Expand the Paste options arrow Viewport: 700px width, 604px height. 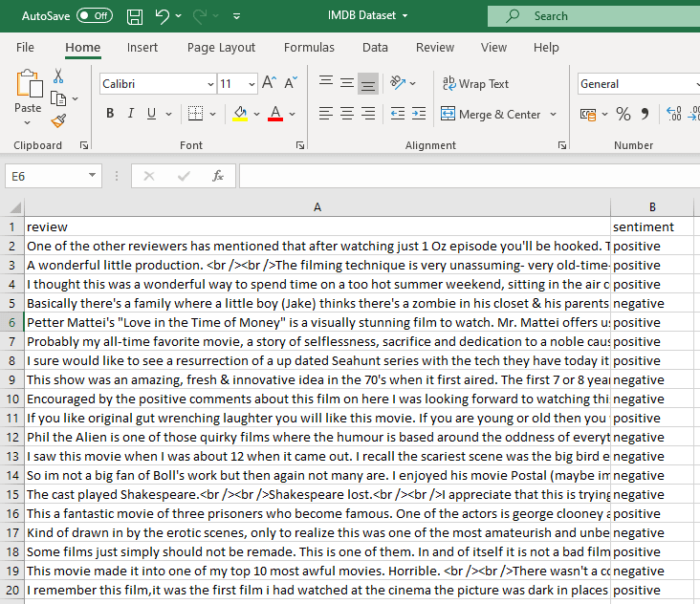point(27,122)
